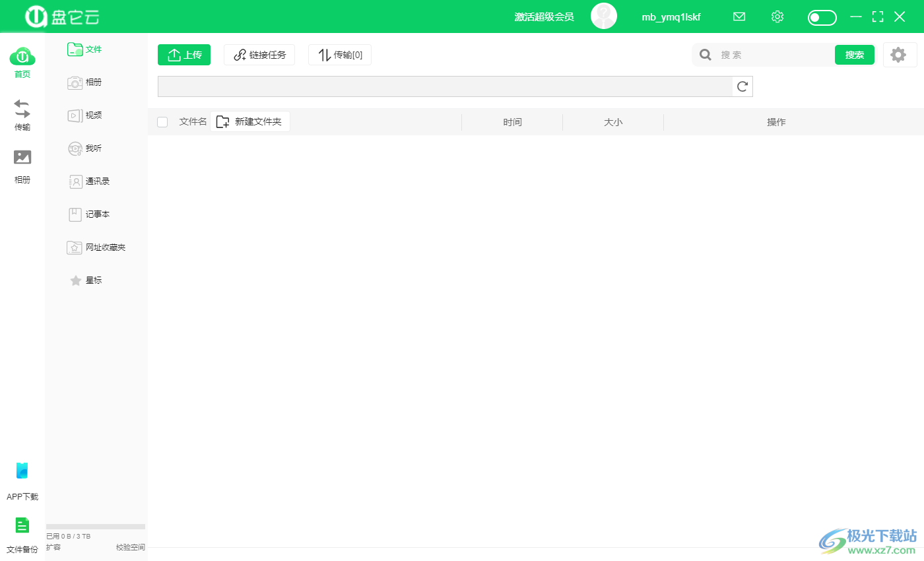
Task: Click the path address bar
Action: click(445, 86)
